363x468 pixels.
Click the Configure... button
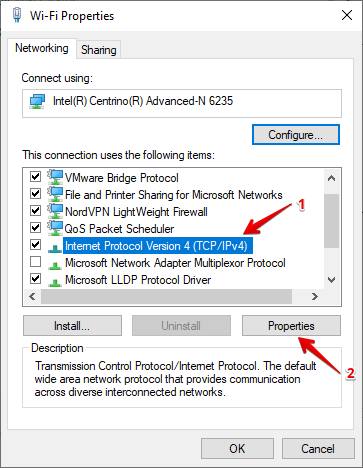(296, 135)
